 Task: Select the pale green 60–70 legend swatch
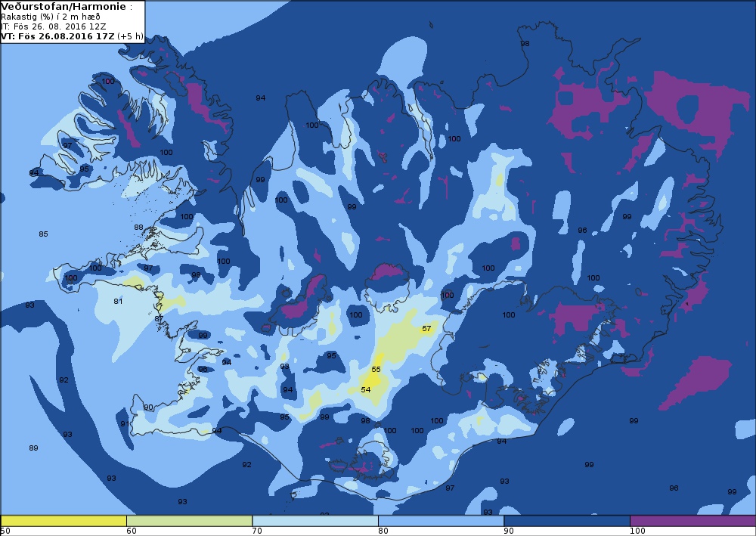[190, 521]
